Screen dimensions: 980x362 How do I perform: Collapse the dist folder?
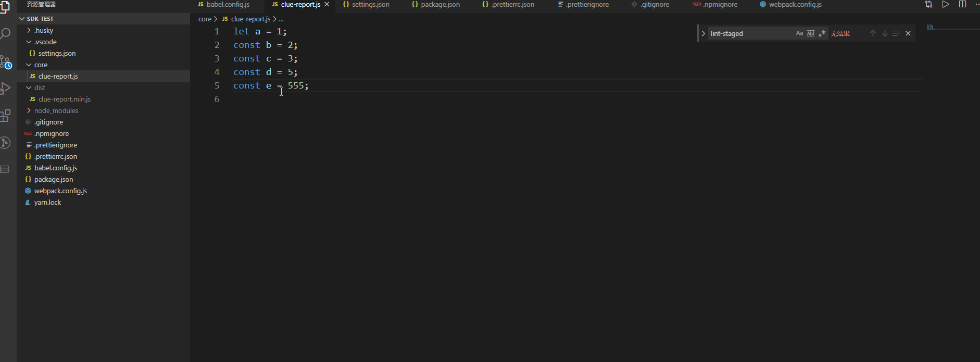point(29,88)
